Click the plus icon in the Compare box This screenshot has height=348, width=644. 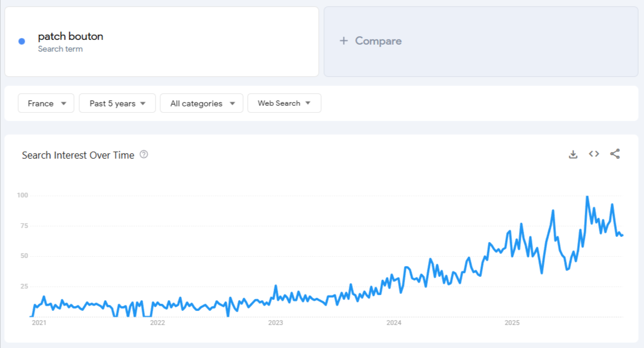(343, 41)
